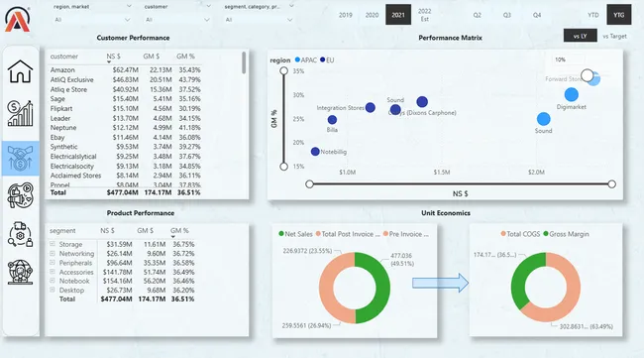The height and width of the screenshot is (358, 644).
Task: Select EU region legend item
Action: coord(327,60)
